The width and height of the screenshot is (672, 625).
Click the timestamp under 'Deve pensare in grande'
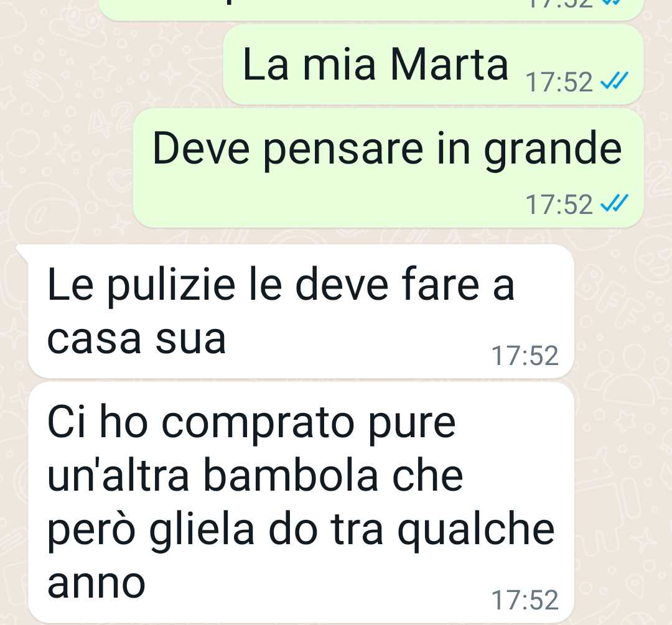(x=559, y=205)
